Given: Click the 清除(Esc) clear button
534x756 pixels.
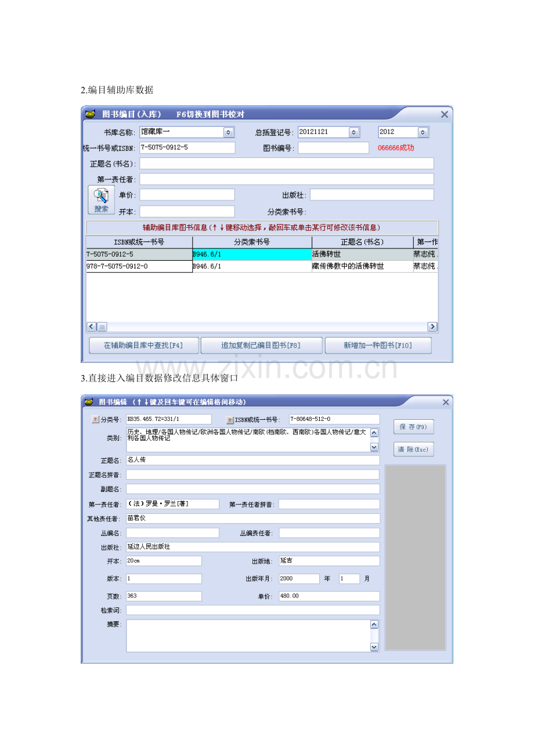Looking at the screenshot, I should click(414, 449).
